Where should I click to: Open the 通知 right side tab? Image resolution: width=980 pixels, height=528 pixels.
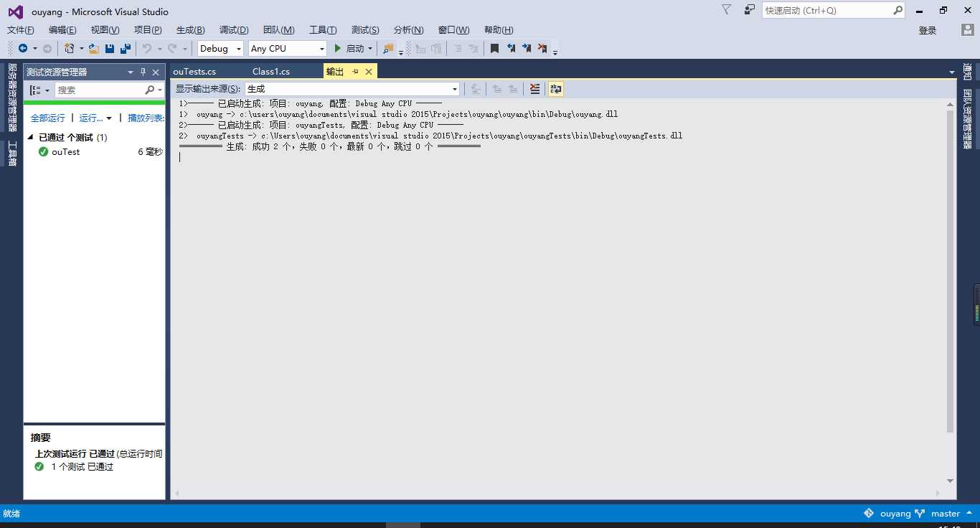tap(967, 72)
